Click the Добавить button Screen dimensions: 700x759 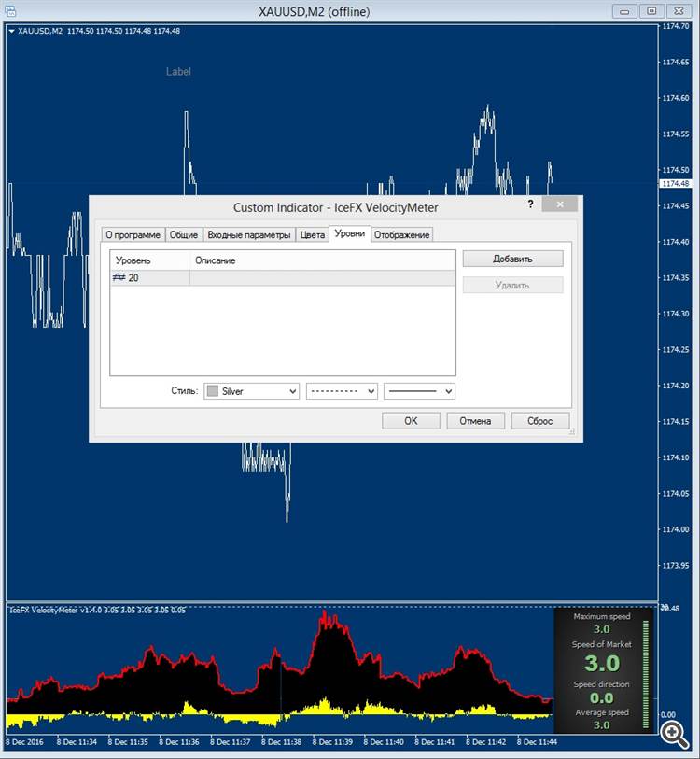(x=512, y=259)
